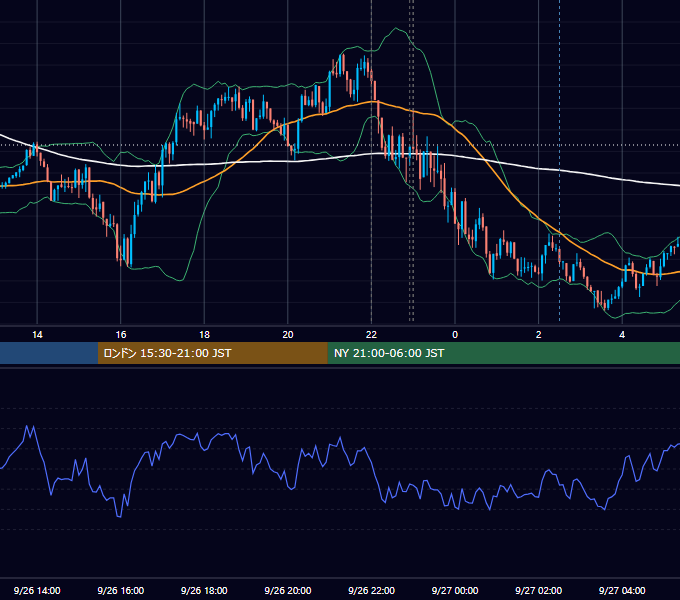Click the 16 hour label on chart axis
Viewport: 680px width, 600px height.
[121, 335]
